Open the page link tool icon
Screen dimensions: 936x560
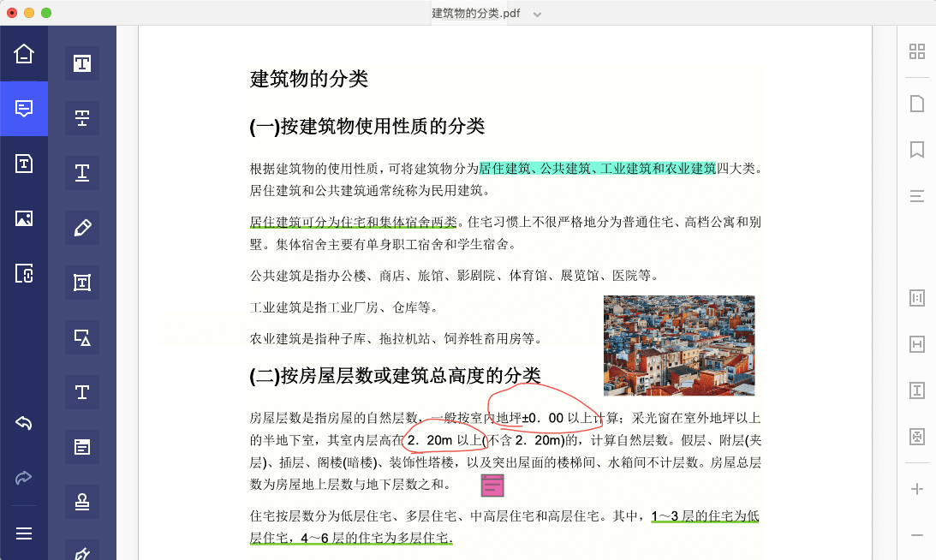(x=24, y=273)
